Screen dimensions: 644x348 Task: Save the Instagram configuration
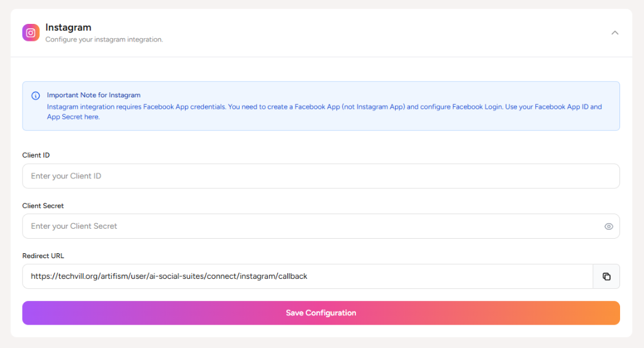pos(321,313)
